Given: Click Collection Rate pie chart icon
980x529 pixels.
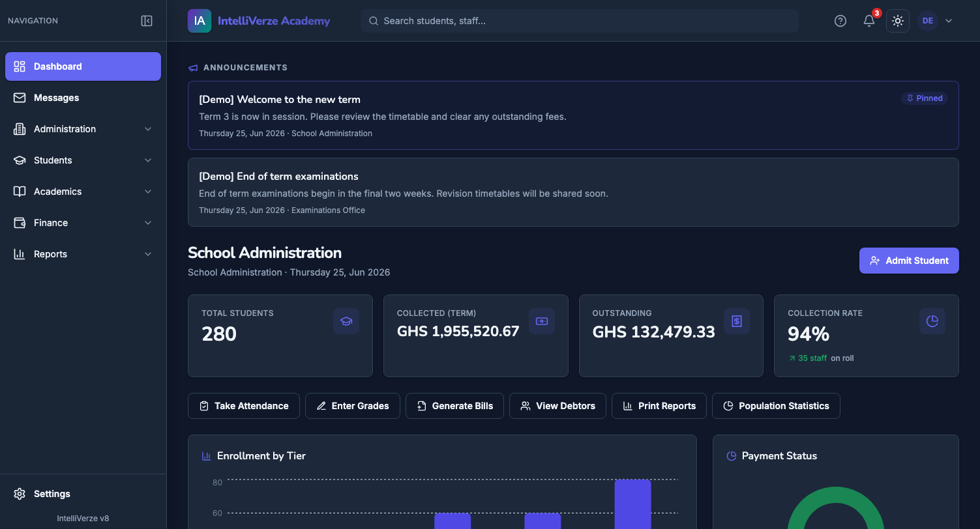Looking at the screenshot, I should click(932, 321).
